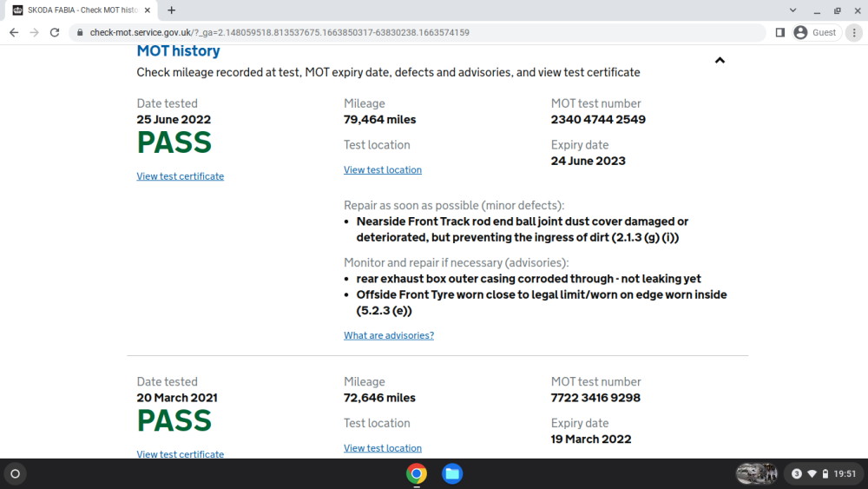The height and width of the screenshot is (489, 868).
Task: Go forward with the browser arrow
Action: point(35,33)
